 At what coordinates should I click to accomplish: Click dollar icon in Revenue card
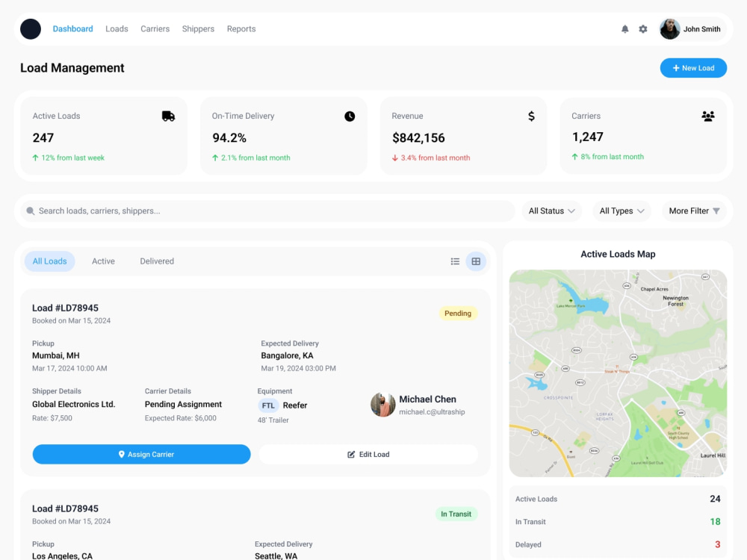[x=531, y=116]
